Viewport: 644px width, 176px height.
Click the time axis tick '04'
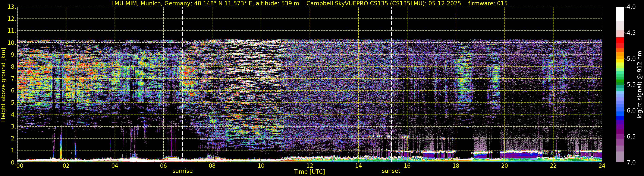(x=115, y=166)
